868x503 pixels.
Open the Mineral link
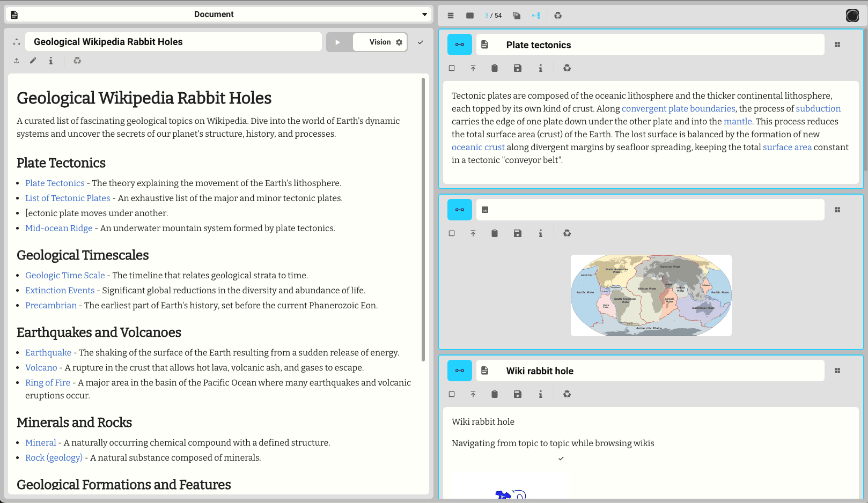(x=41, y=443)
